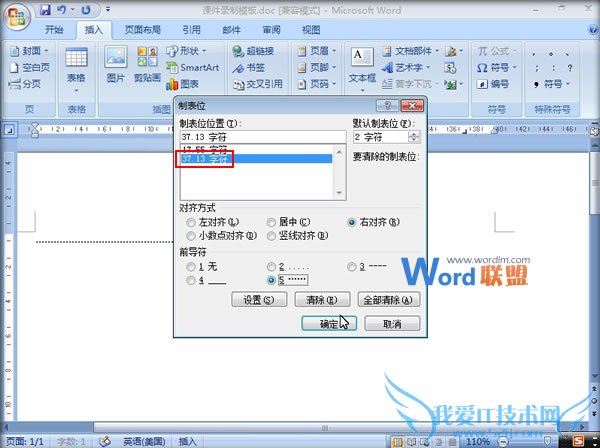Open WordArt (艺术字) dropdown
The image size is (600, 448).
[x=406, y=68]
